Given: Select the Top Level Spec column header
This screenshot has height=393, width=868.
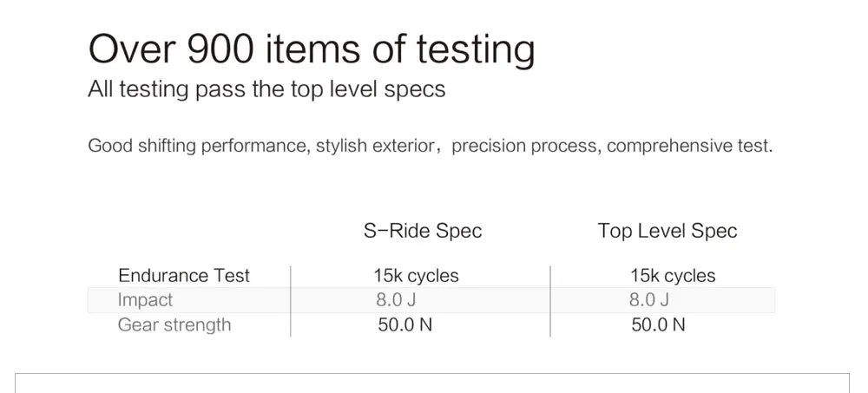Looking at the screenshot, I should 667,231.
